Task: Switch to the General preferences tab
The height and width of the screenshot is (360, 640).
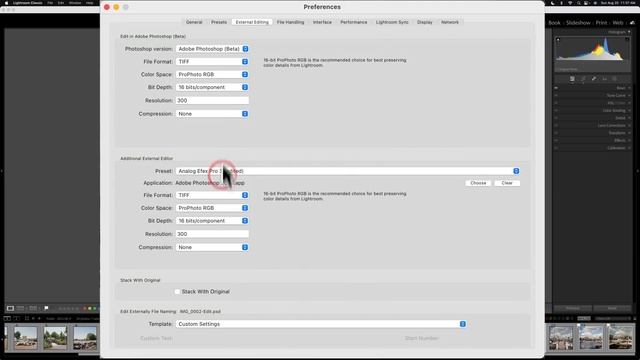Action: click(x=194, y=22)
